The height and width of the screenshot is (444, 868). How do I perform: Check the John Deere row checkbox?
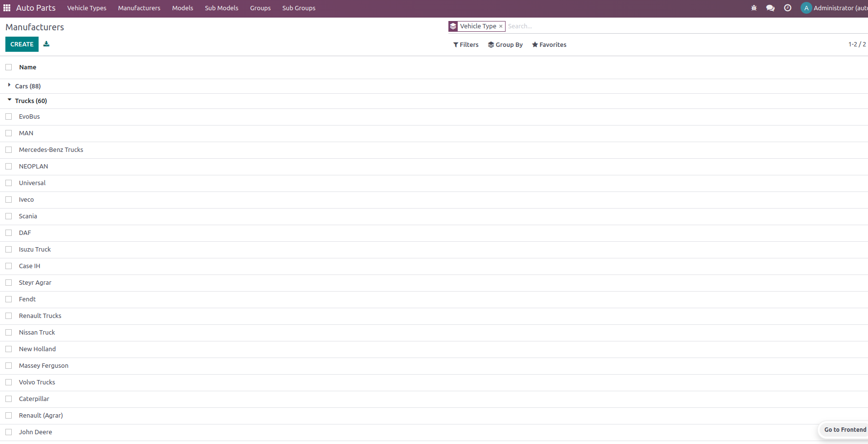[x=9, y=432]
